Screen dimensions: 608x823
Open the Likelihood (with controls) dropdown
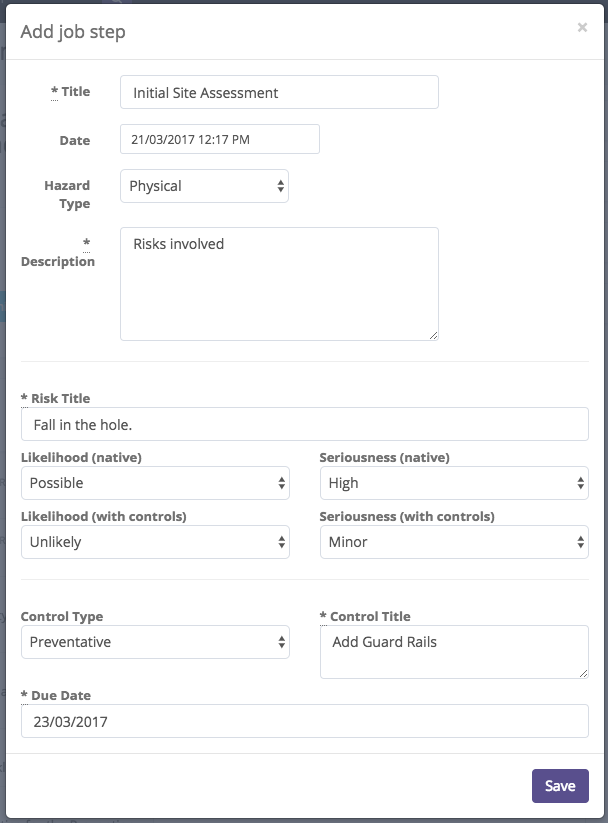pyautogui.click(x=155, y=542)
